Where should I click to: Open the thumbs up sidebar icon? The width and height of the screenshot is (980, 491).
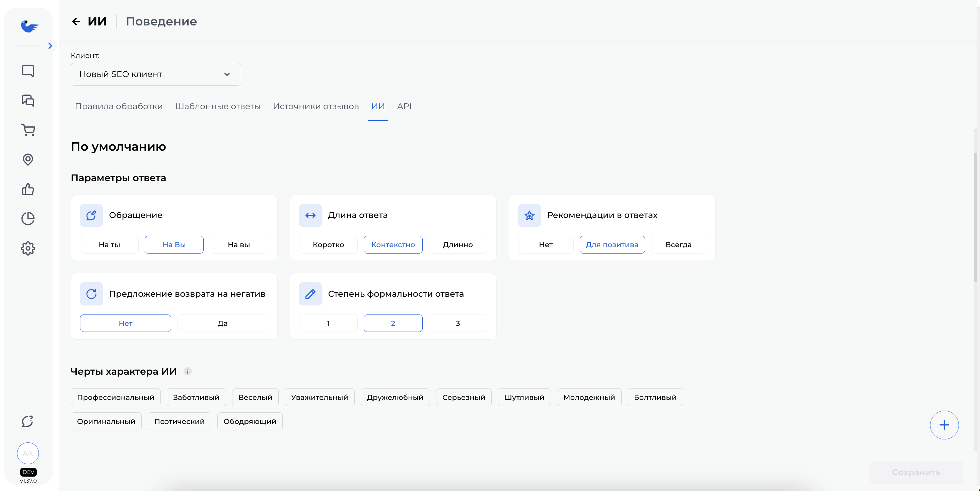pyautogui.click(x=28, y=189)
